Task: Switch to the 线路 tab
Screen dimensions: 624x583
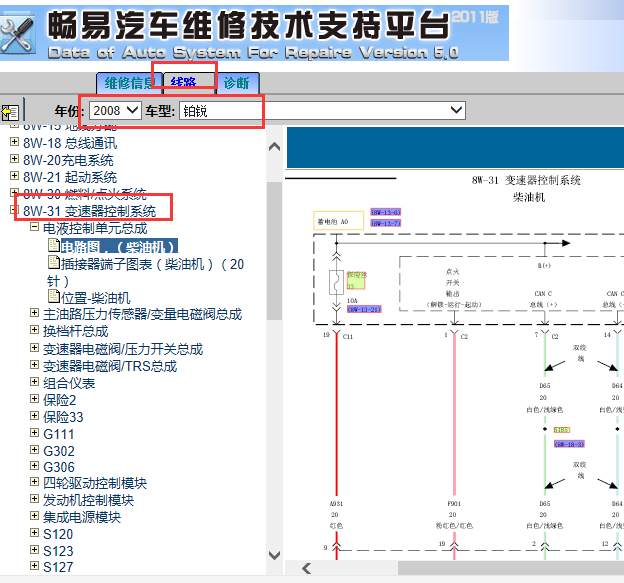Action: pos(184,82)
